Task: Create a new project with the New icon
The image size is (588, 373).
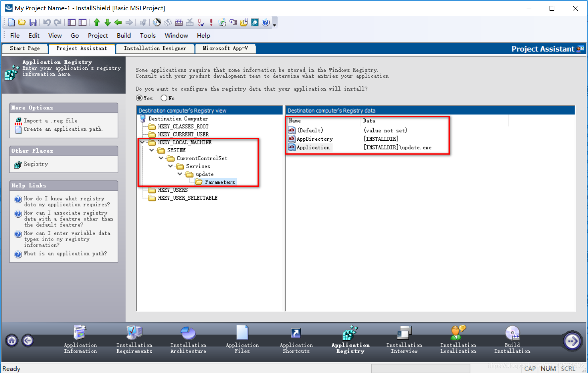Action: (11, 23)
